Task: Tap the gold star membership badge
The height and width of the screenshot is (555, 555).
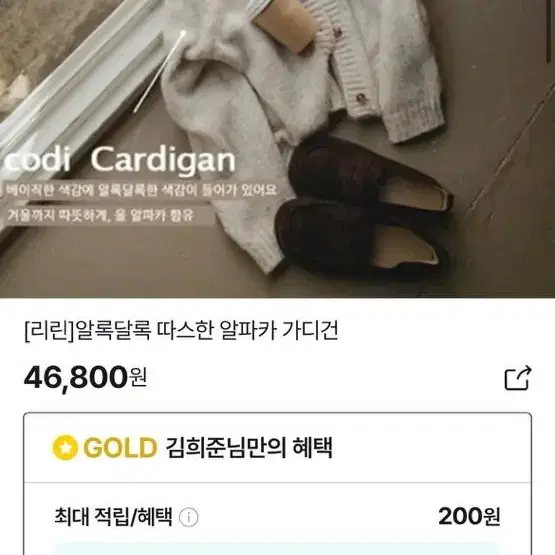Action: (x=65, y=447)
